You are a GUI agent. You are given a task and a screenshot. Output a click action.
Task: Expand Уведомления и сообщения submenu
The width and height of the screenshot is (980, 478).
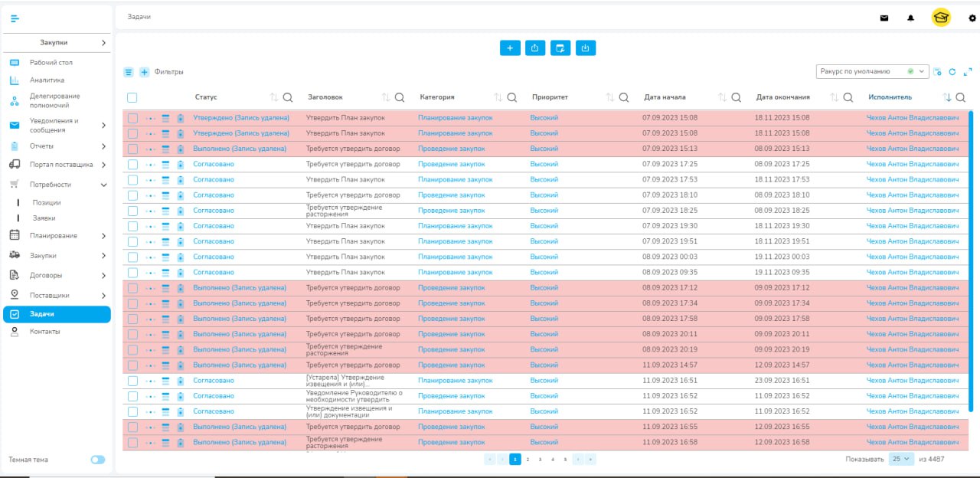click(104, 125)
